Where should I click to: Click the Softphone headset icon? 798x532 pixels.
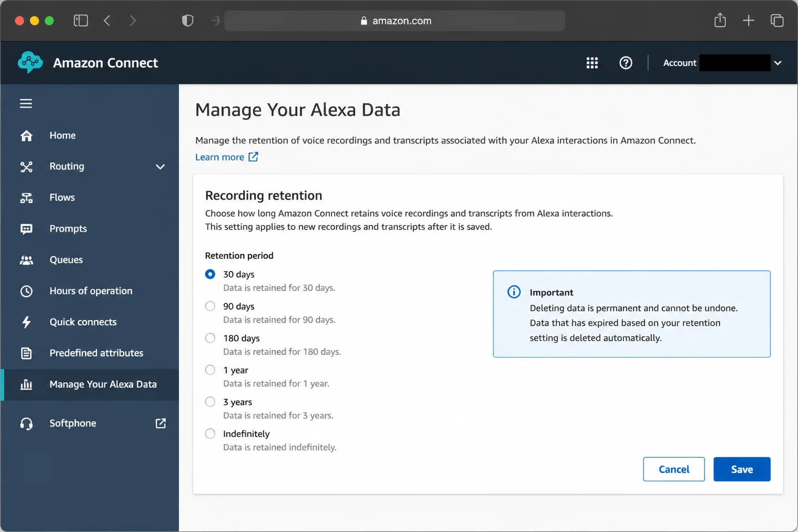pyautogui.click(x=26, y=424)
